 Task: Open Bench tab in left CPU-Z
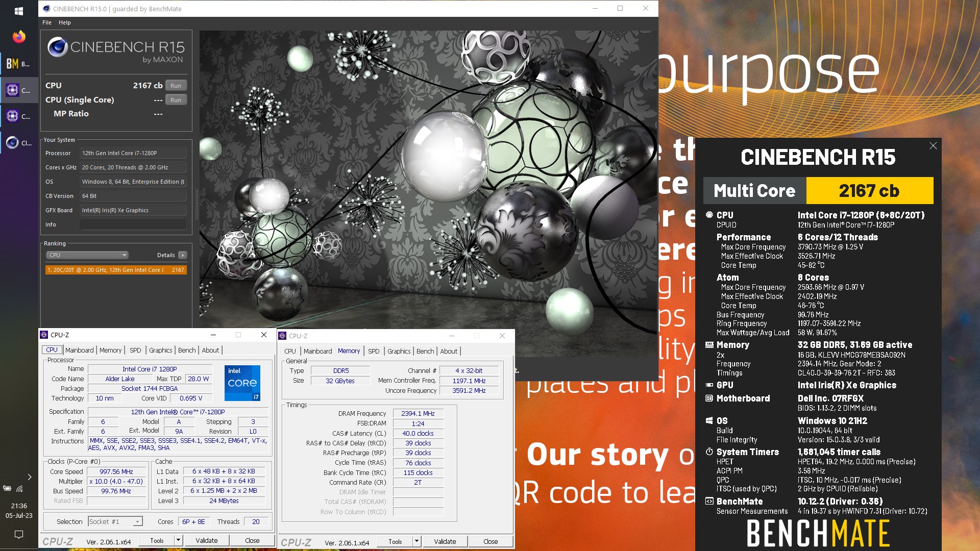187,350
